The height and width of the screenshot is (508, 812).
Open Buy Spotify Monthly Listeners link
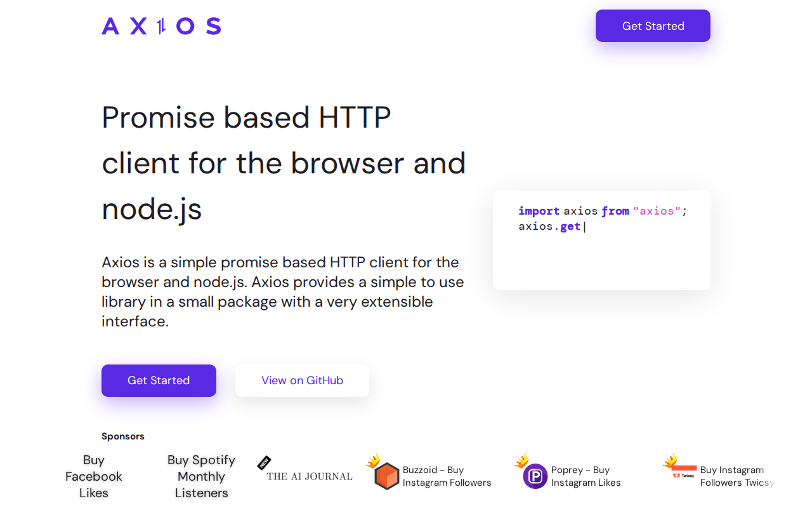201,476
